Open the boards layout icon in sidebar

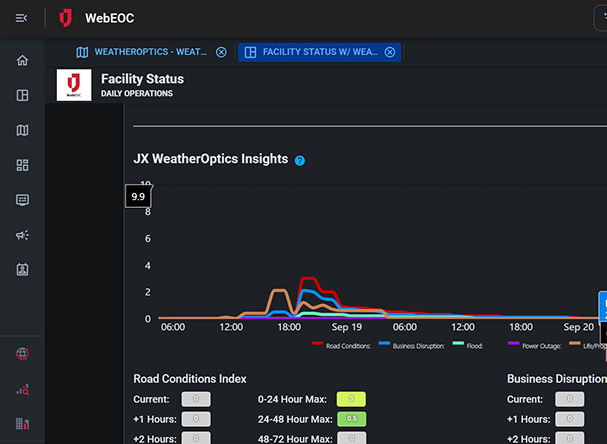[22, 96]
